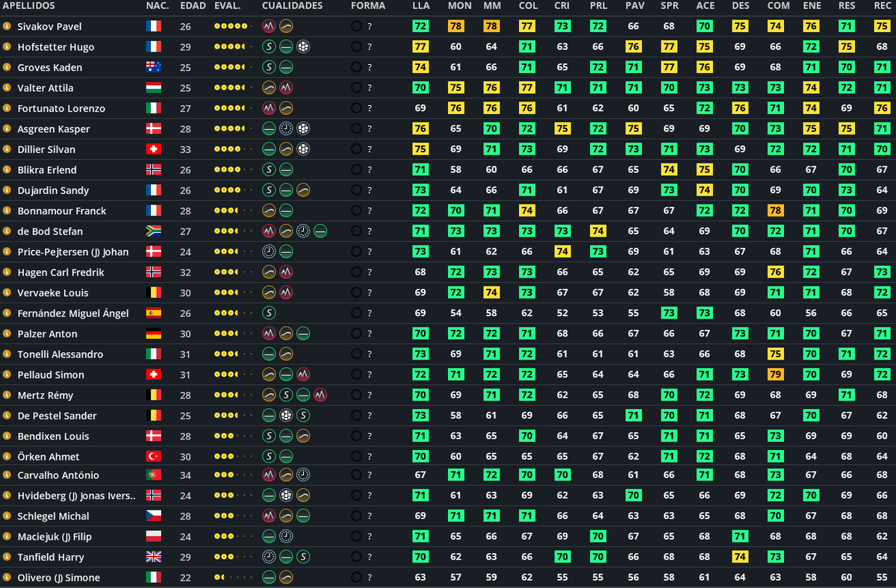This screenshot has width=896, height=588.
Task: Open rider Hvideberg (J) Jonas Ivers..
Action: [77, 495]
